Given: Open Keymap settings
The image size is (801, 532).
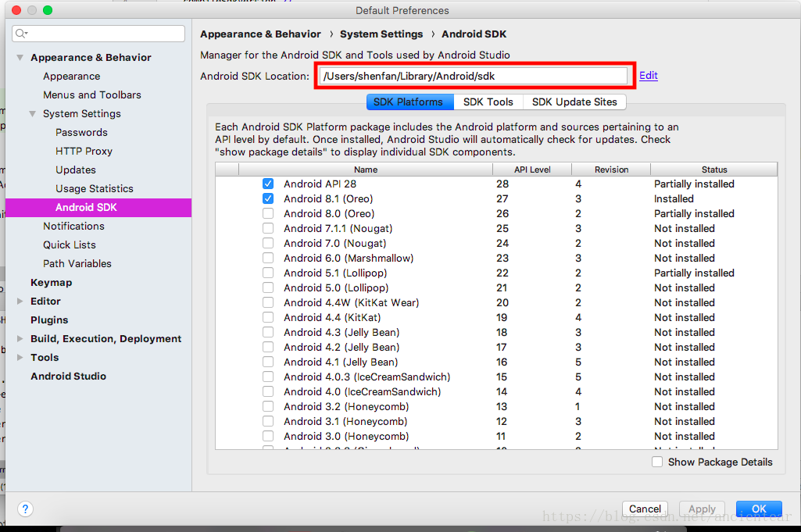Looking at the screenshot, I should pos(51,282).
